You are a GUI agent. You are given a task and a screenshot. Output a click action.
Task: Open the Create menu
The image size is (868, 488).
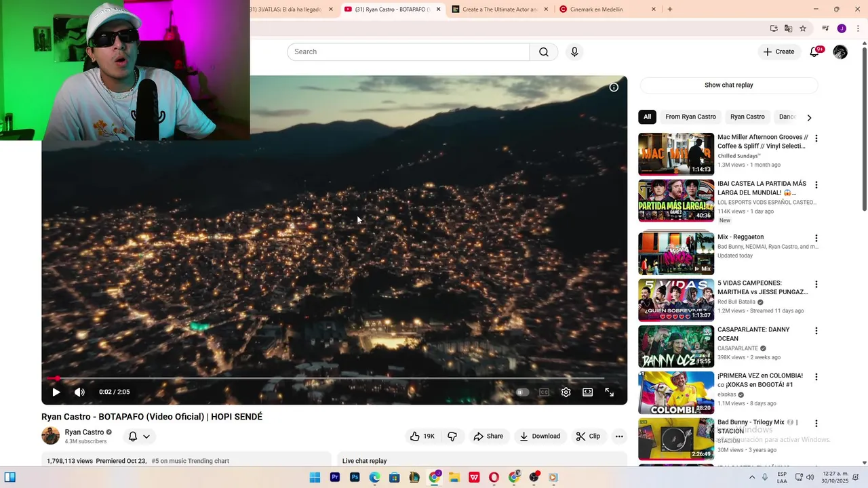click(778, 52)
